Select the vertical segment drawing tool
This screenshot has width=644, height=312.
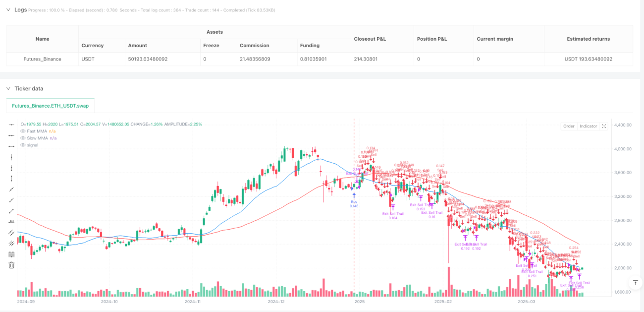click(11, 179)
